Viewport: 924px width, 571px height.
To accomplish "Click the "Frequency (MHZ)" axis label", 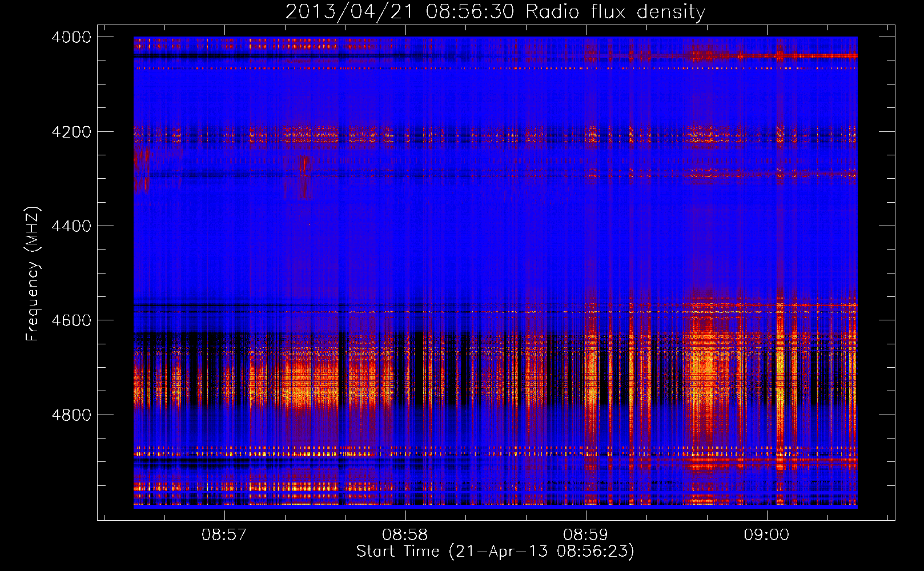I will click(33, 274).
